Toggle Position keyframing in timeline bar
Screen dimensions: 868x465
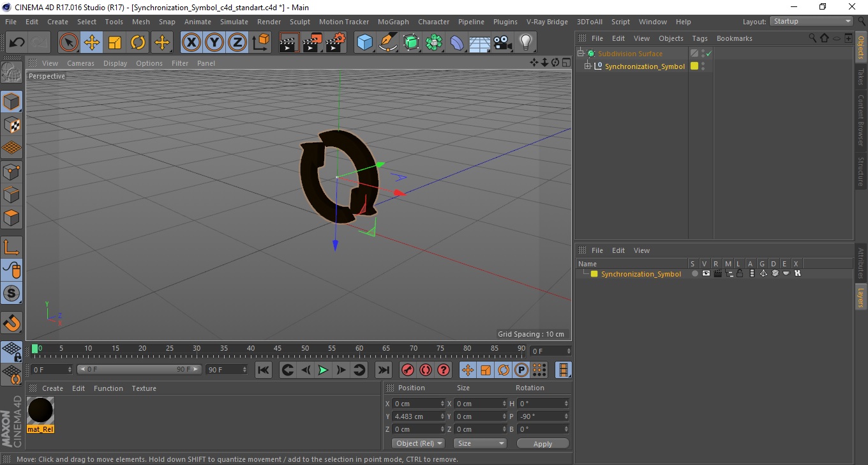[468, 370]
